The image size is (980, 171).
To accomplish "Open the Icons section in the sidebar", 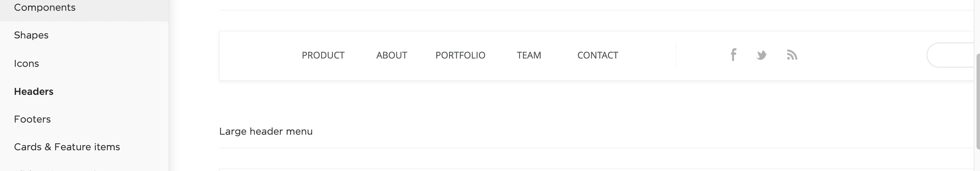I will 27,63.
